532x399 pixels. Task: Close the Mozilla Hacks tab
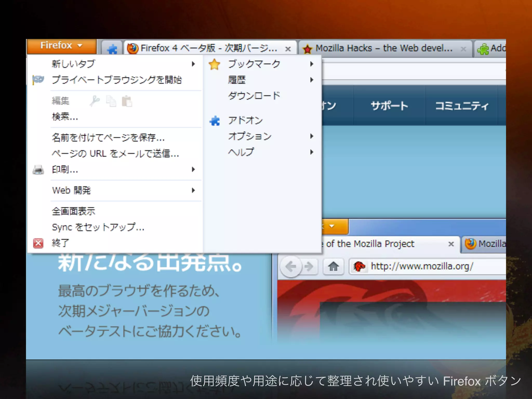(463, 49)
